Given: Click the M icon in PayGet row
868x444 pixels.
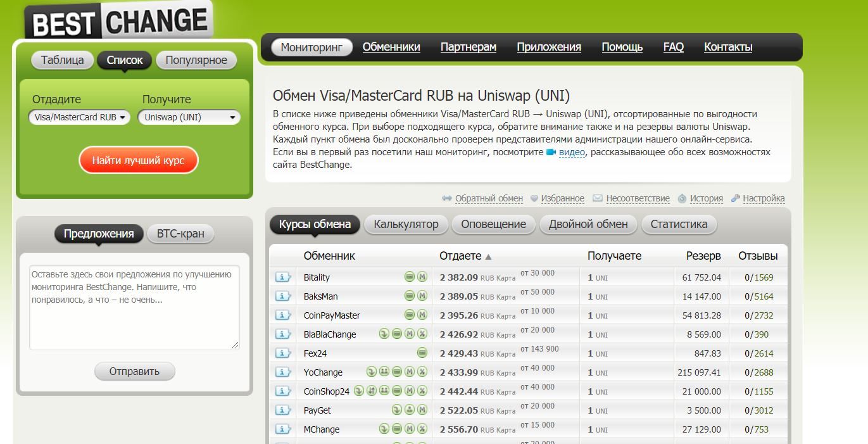Looking at the screenshot, I should pyautogui.click(x=422, y=410).
